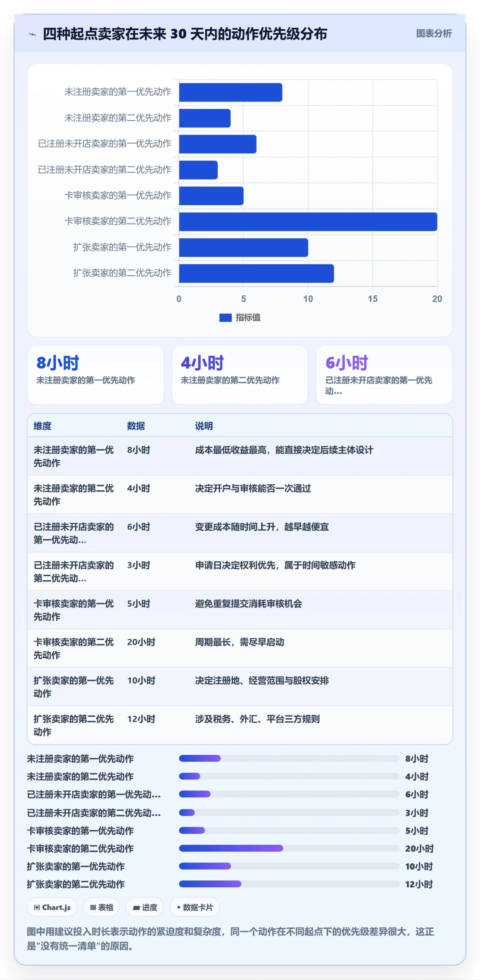Click the lightning icon beside the title
The height and width of the screenshot is (980, 480).
(33, 34)
